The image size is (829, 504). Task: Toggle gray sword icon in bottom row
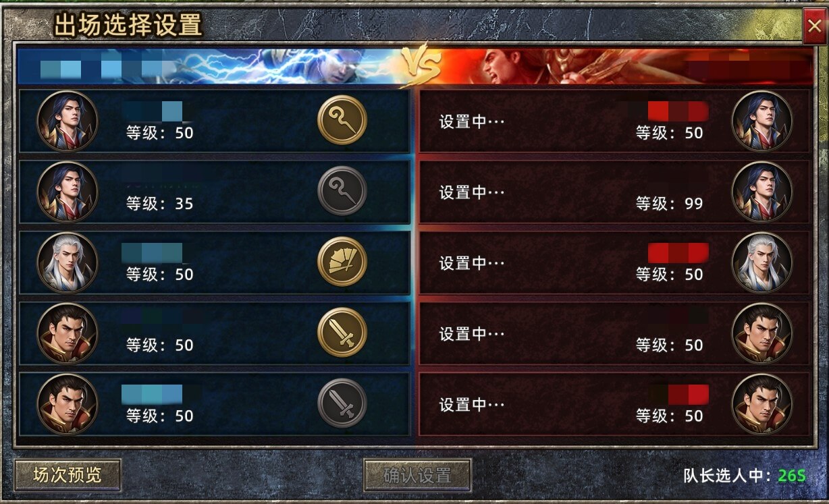click(x=342, y=403)
